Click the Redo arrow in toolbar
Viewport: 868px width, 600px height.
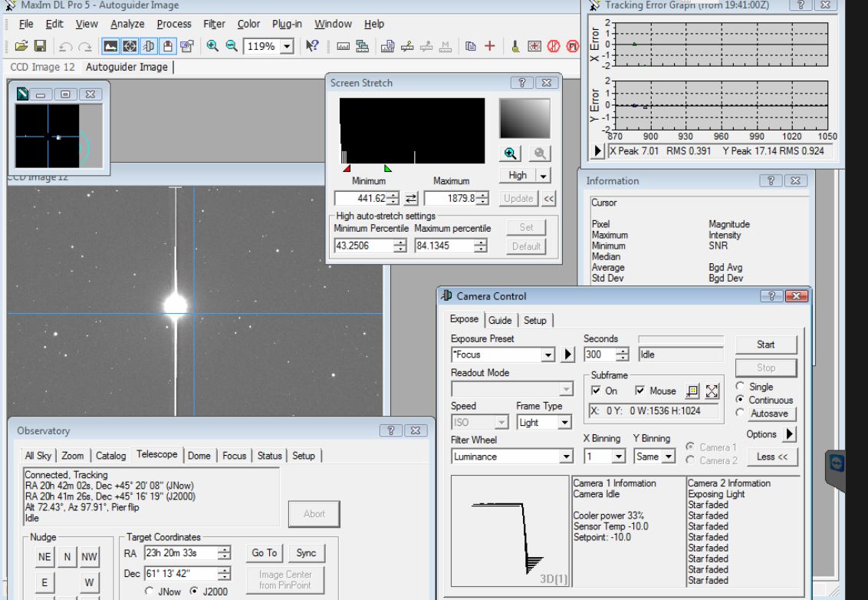coord(84,47)
